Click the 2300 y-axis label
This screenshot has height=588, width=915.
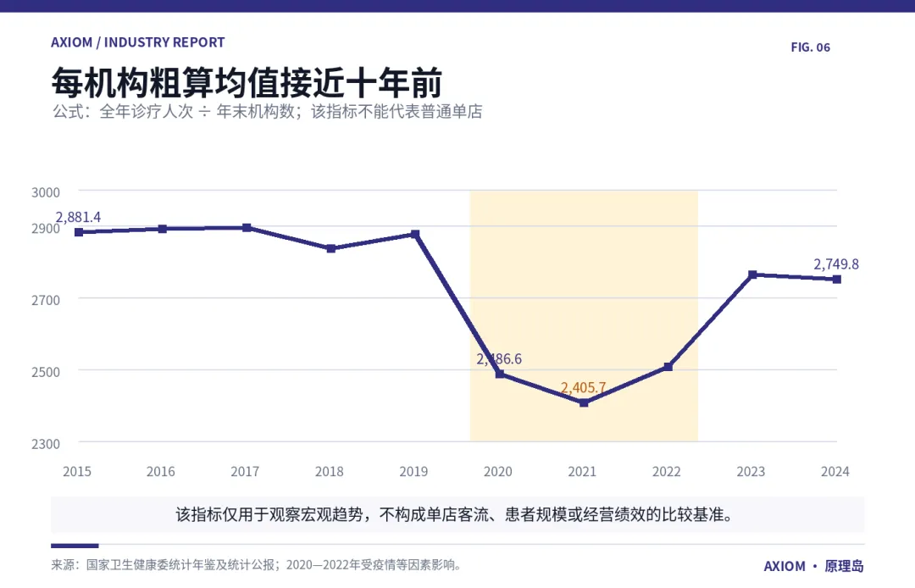(x=46, y=444)
